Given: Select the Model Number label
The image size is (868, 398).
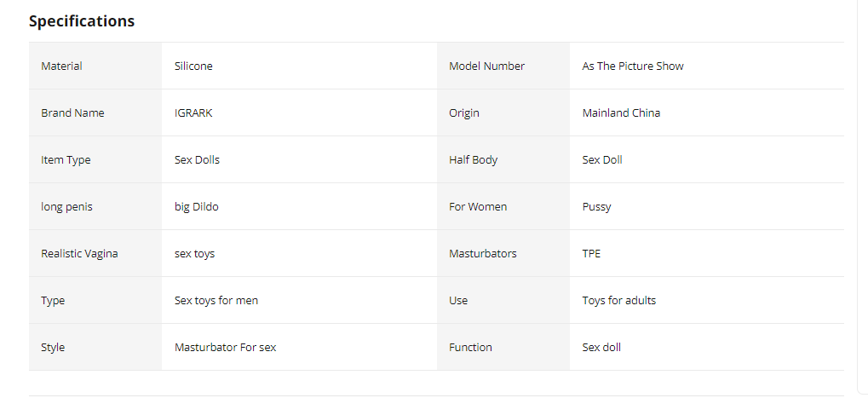Looking at the screenshot, I should click(x=486, y=66).
